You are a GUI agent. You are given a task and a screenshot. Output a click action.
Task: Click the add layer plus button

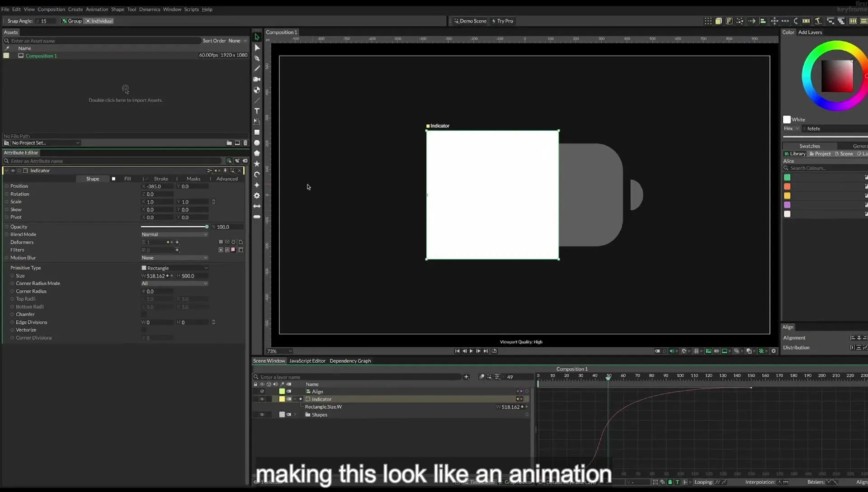coord(466,377)
